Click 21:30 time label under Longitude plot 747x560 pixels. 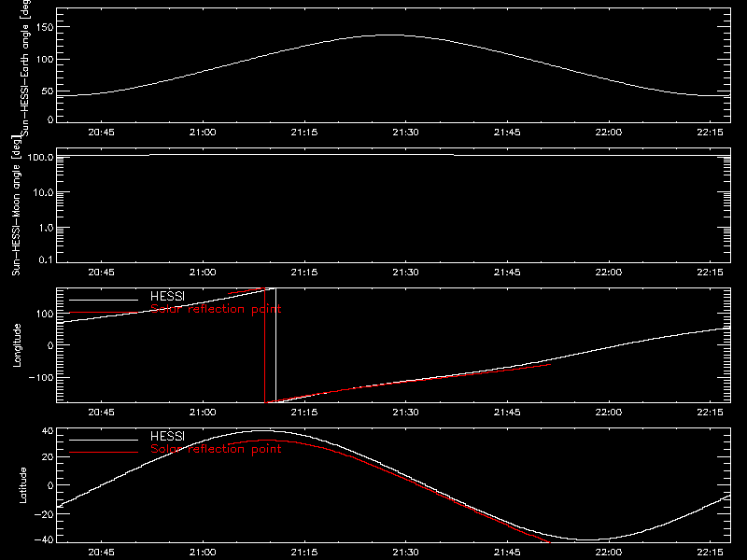pos(405,413)
